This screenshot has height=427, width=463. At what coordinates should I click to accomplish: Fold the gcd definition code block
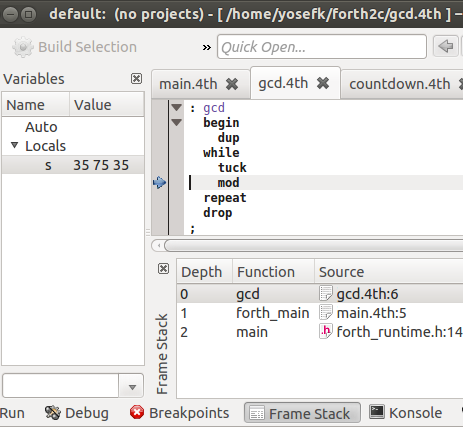pos(177,107)
